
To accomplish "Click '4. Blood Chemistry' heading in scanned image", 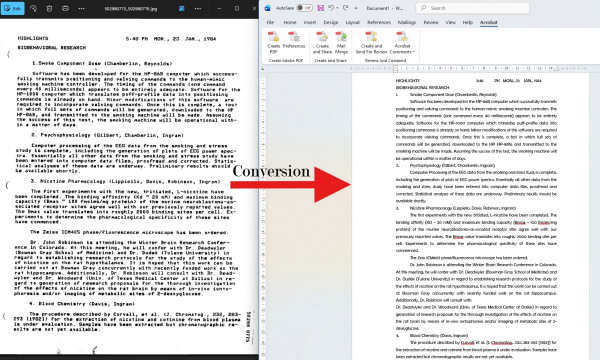I will coord(82,304).
